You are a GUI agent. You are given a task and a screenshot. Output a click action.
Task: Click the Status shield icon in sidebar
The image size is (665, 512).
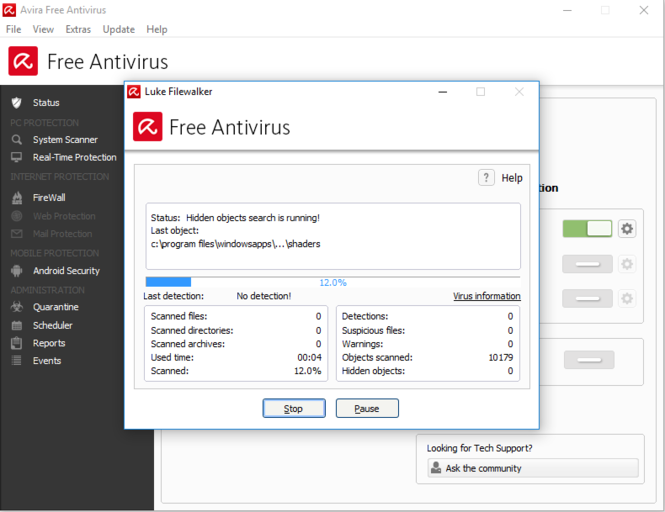pos(17,103)
